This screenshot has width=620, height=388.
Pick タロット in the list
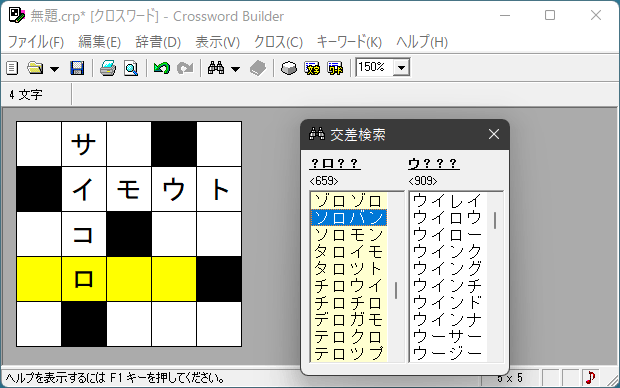pyautogui.click(x=349, y=269)
